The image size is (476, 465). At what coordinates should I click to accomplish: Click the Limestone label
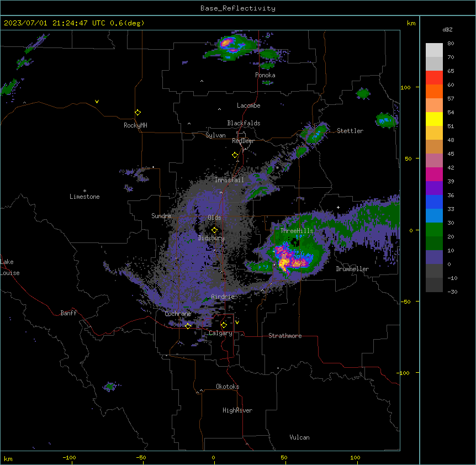(84, 197)
